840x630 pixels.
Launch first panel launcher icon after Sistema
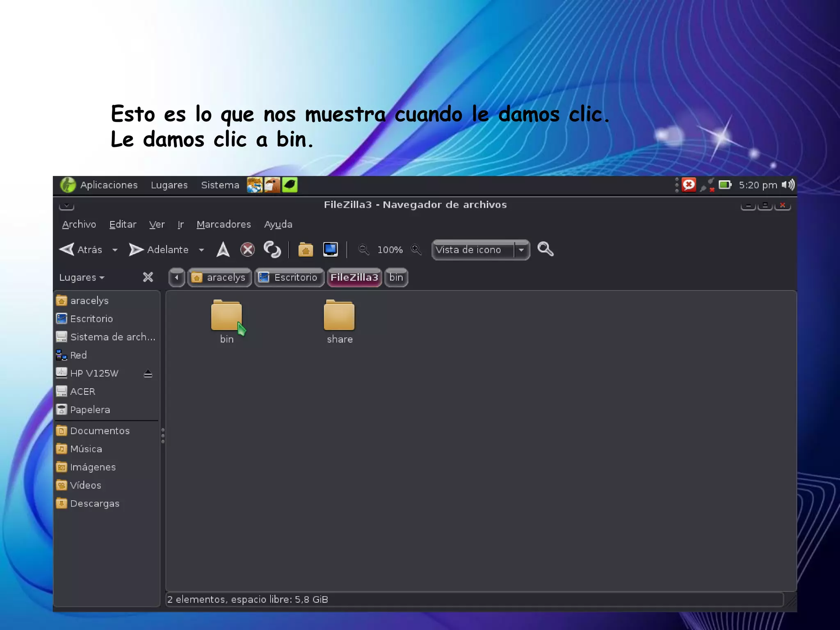(255, 185)
